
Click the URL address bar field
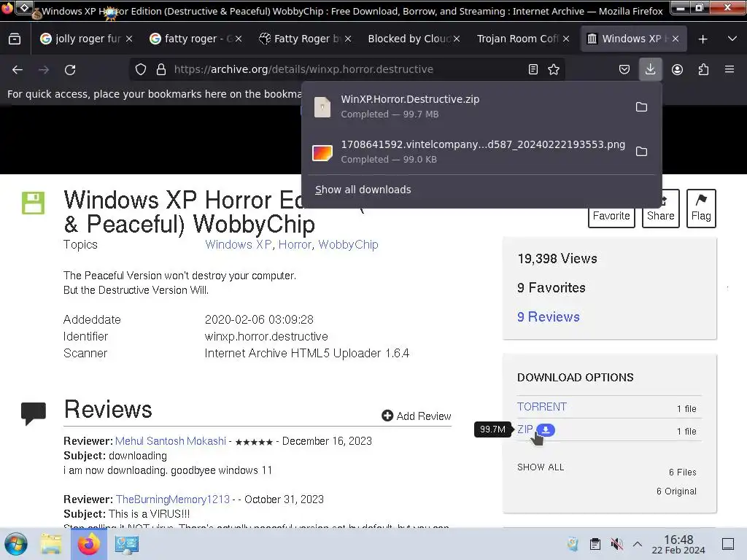[348, 69]
